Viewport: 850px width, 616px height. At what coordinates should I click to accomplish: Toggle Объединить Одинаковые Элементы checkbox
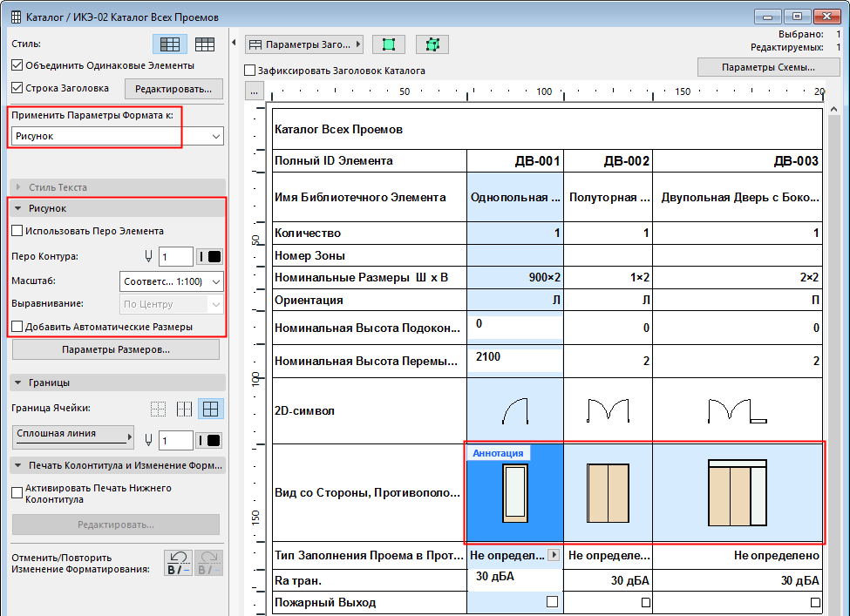17,65
